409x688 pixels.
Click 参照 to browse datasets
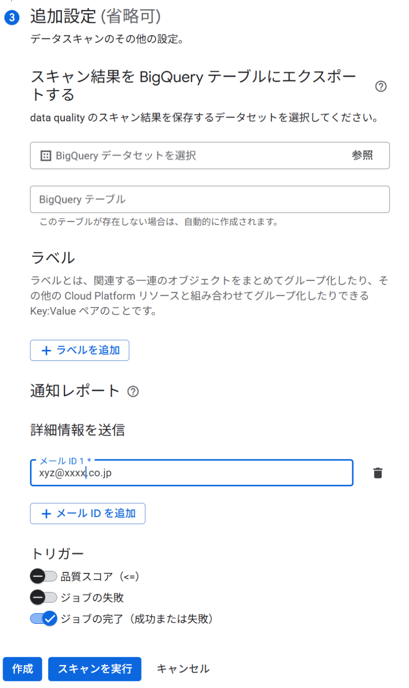click(x=362, y=155)
